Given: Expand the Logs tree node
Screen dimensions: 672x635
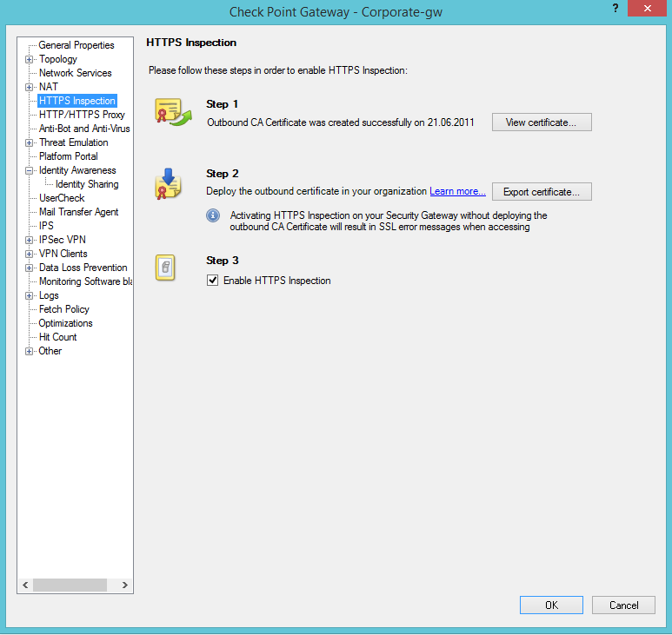Looking at the screenshot, I should 29,296.
